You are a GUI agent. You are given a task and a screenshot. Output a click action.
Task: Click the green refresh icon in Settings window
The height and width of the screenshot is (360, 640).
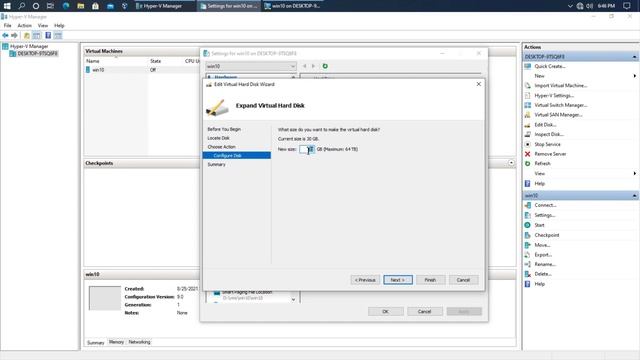click(325, 66)
